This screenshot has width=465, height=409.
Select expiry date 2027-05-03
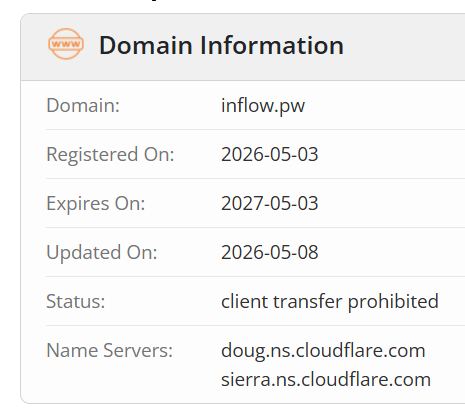[270, 204]
